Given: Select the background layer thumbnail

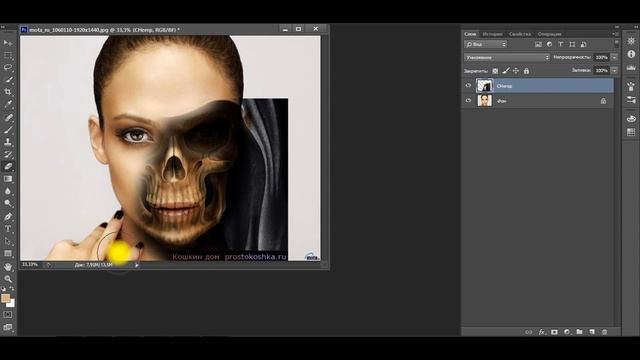Looking at the screenshot, I should (485, 100).
